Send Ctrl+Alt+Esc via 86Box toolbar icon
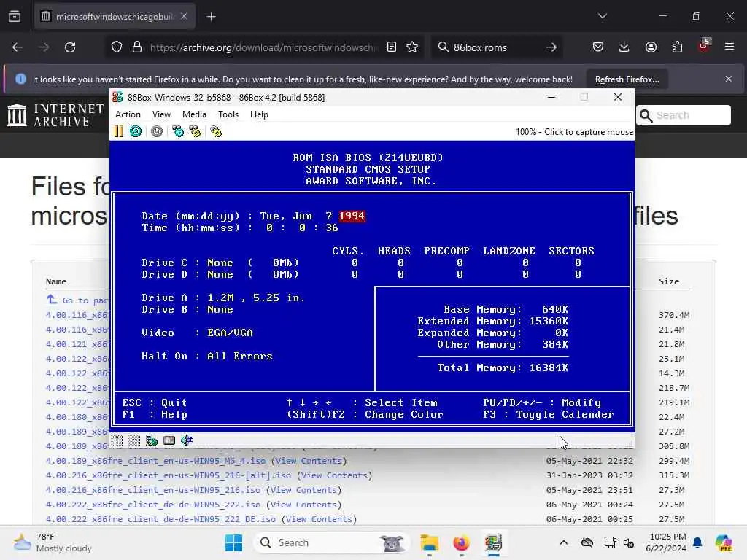747x560 pixels. 195,131
